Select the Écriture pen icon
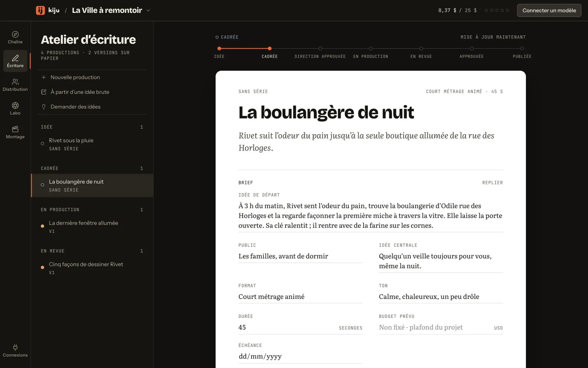Viewport: 588px width, 368px height. click(x=15, y=58)
